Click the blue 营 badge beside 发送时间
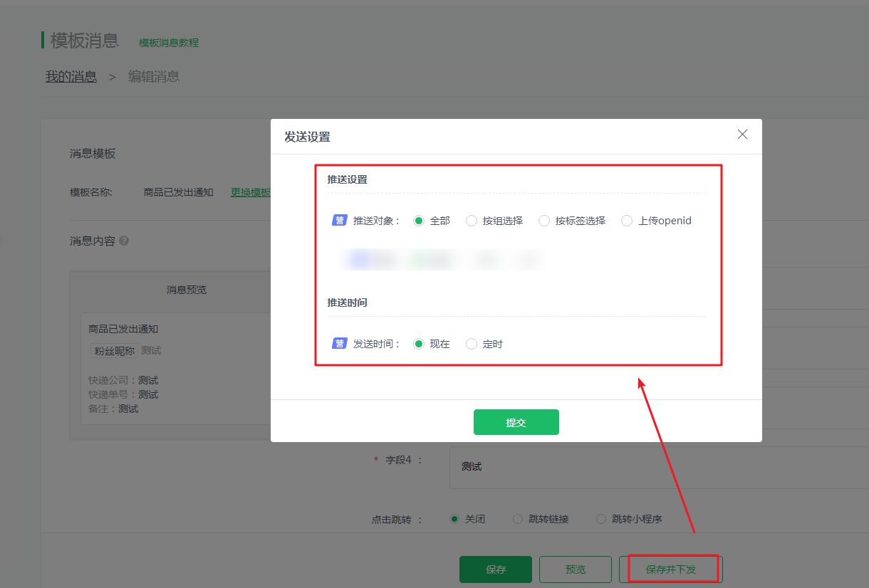Viewport: 869px width, 588px height. [339, 344]
